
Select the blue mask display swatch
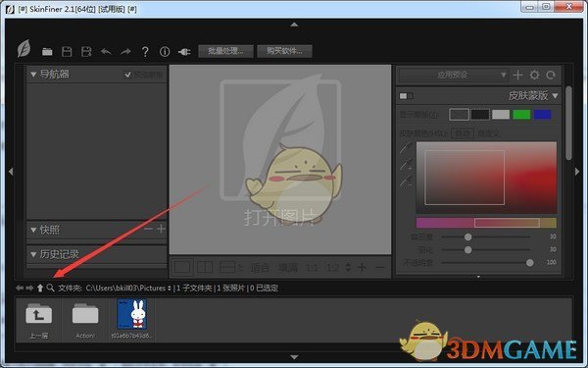(542, 115)
